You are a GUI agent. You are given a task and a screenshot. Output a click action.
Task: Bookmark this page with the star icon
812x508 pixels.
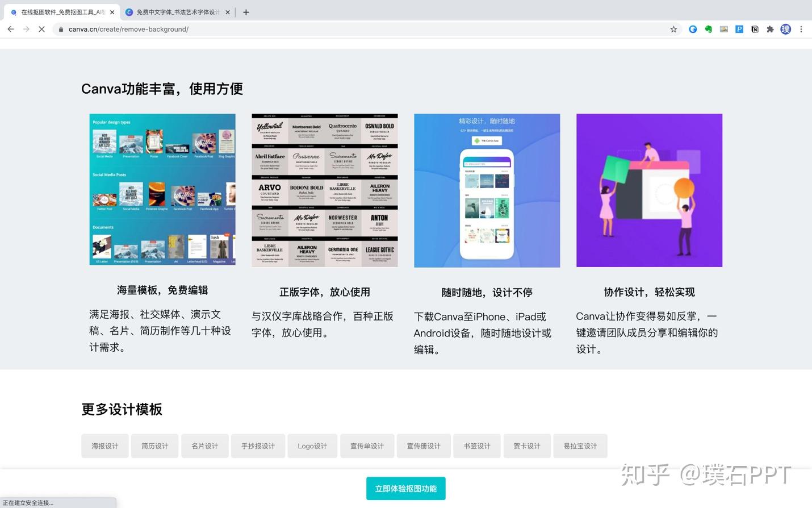click(x=673, y=29)
